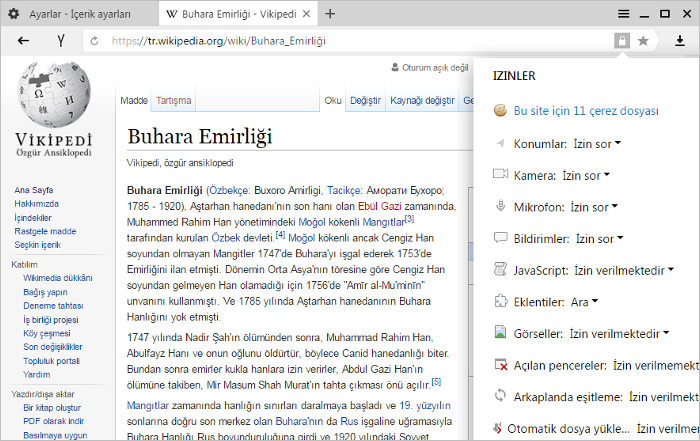Image resolution: width=700 pixels, height=441 pixels.
Task: Click the puzzle piece icon beside Eklentiler
Action: 501,301
